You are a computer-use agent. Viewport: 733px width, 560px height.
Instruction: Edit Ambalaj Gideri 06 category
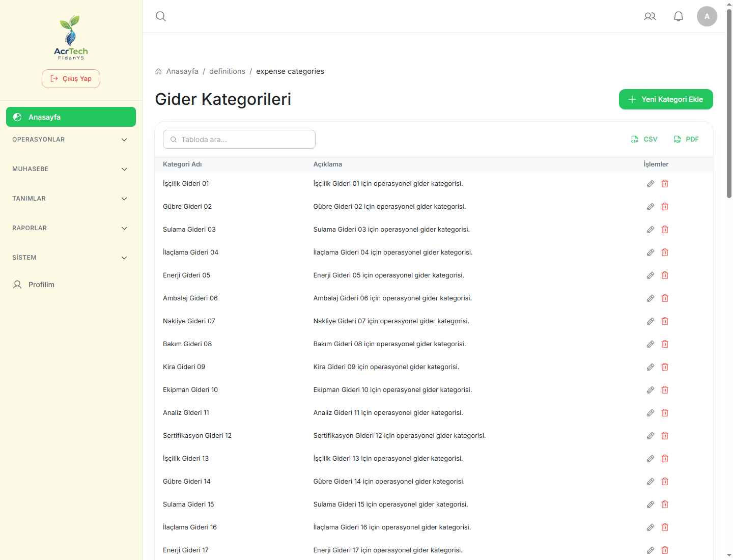tap(651, 298)
